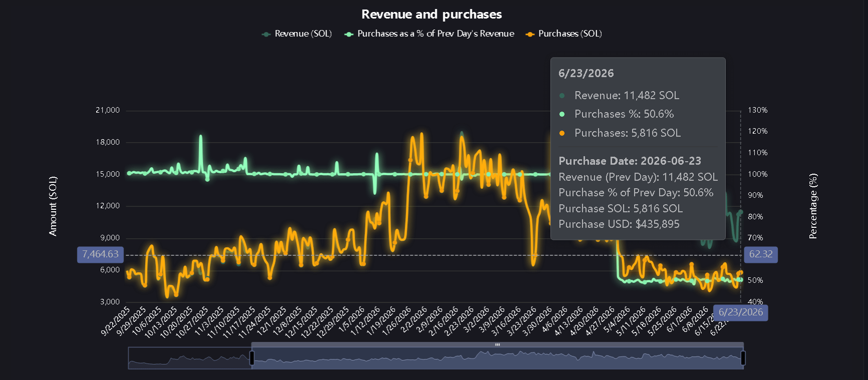
Task: Click the Revenue and purchases chart title
Action: click(x=432, y=14)
